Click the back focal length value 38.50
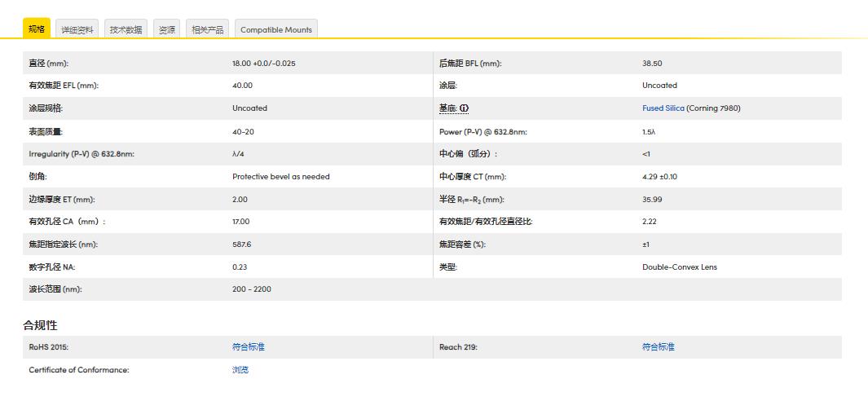868x401 pixels. [652, 64]
